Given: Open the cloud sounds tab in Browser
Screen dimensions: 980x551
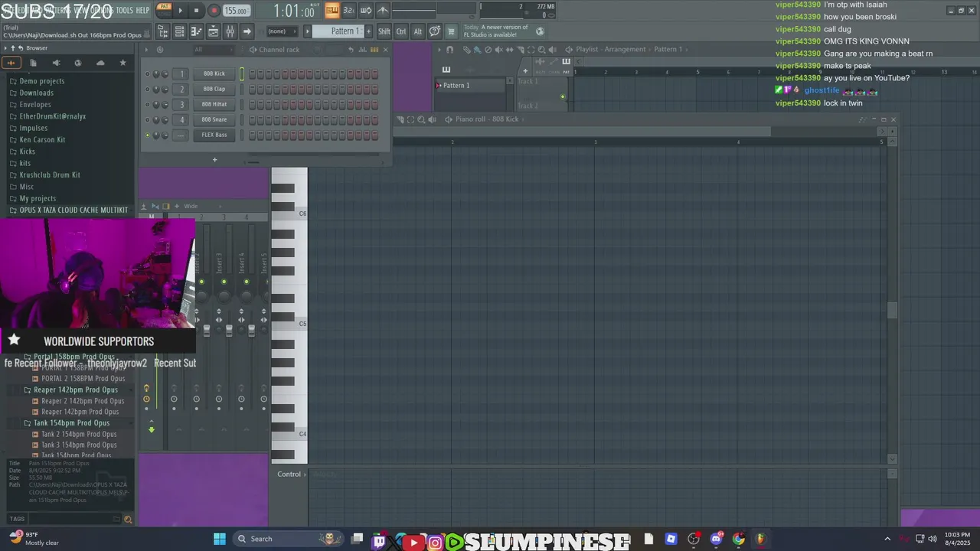Looking at the screenshot, I should point(100,63).
